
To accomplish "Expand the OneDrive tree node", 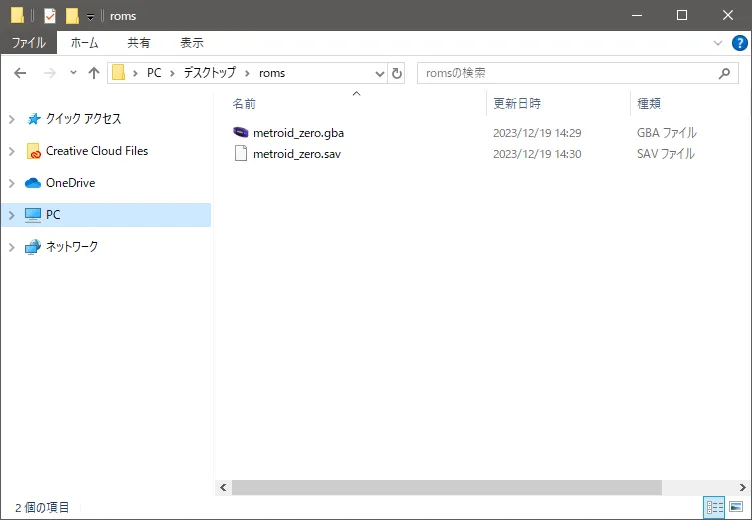I will [x=11, y=183].
